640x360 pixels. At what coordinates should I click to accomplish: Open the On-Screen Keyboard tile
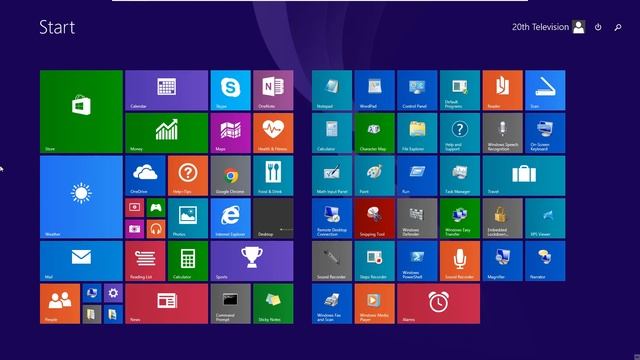click(x=545, y=133)
